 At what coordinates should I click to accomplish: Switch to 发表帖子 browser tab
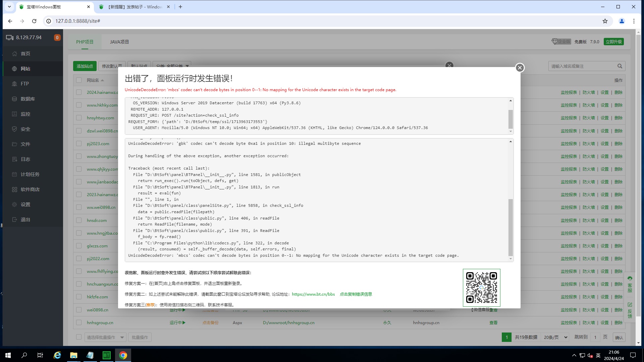click(x=134, y=7)
